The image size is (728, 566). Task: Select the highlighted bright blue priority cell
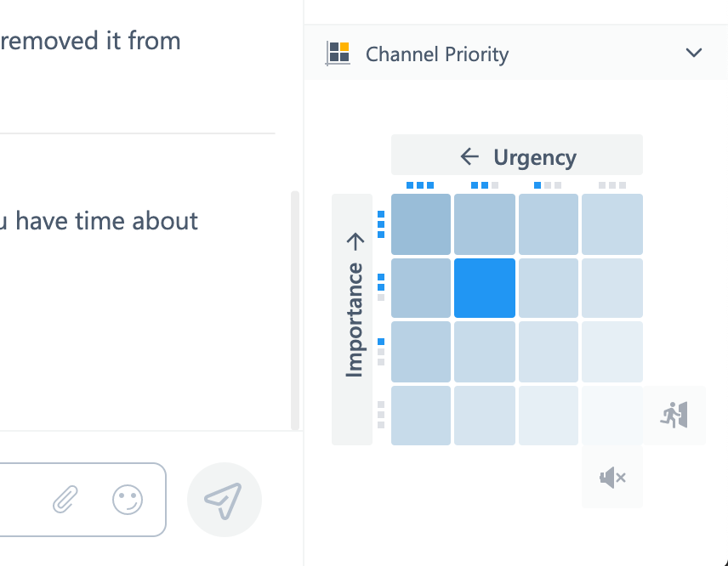[x=485, y=288]
